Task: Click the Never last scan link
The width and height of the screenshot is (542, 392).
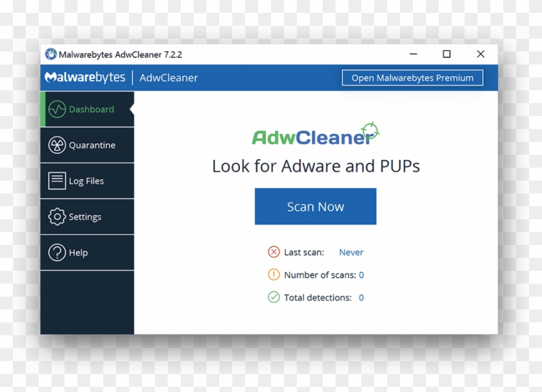Action: (x=351, y=252)
